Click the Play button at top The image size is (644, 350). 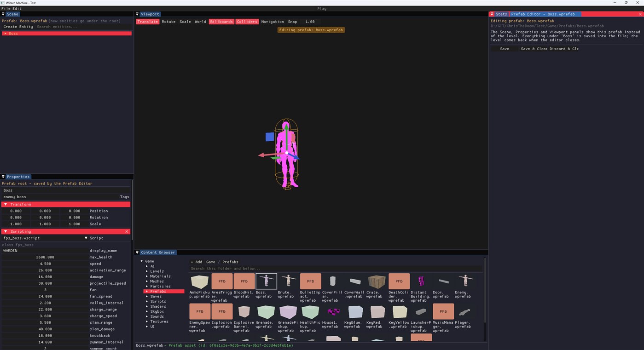point(322,9)
